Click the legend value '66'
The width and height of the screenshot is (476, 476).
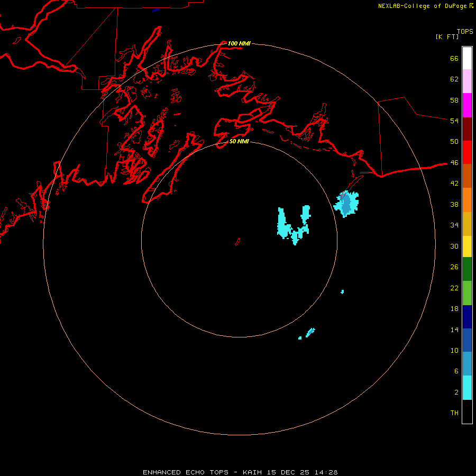point(454,58)
